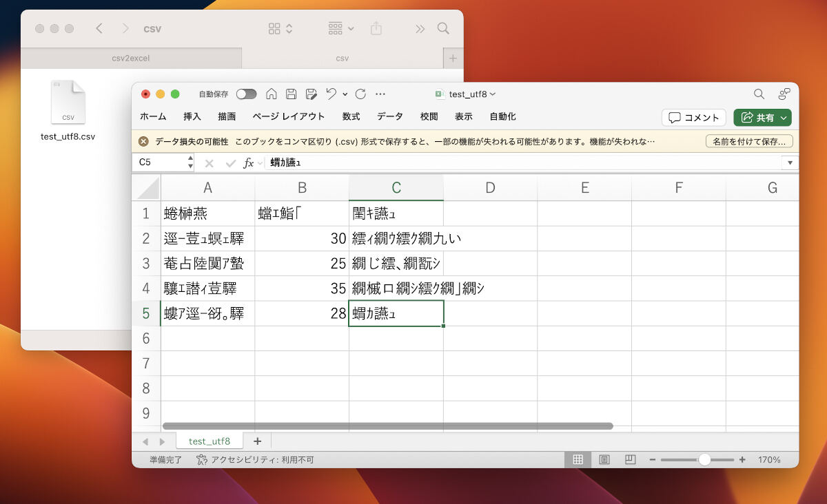The width and height of the screenshot is (827, 504).
Task: Click the Home icon beside AutoSave
Action: (273, 94)
